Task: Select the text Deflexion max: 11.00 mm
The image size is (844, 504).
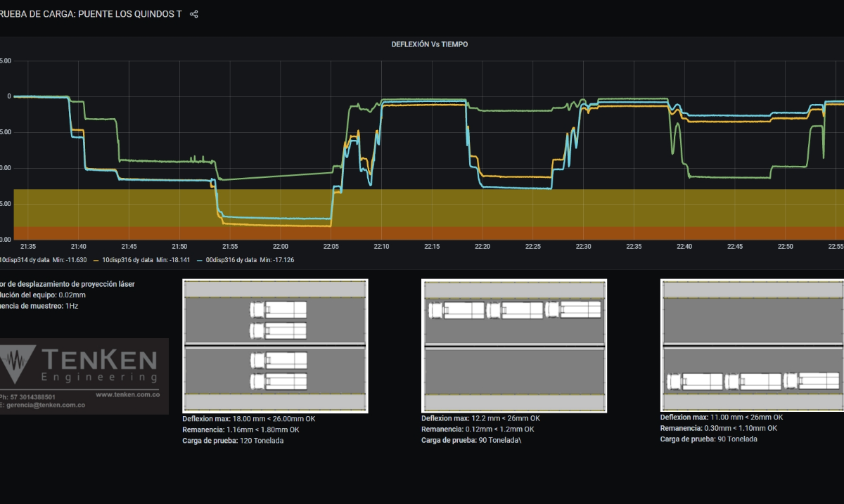Action: 701,417
